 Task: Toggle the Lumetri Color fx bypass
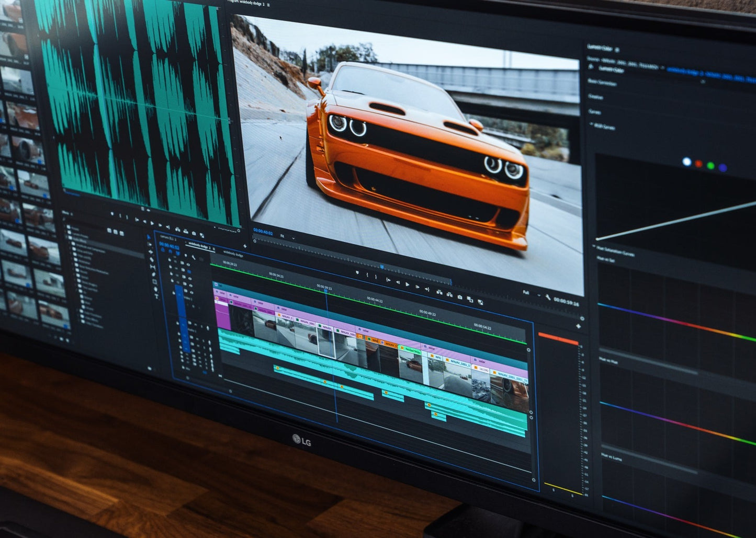[591, 66]
